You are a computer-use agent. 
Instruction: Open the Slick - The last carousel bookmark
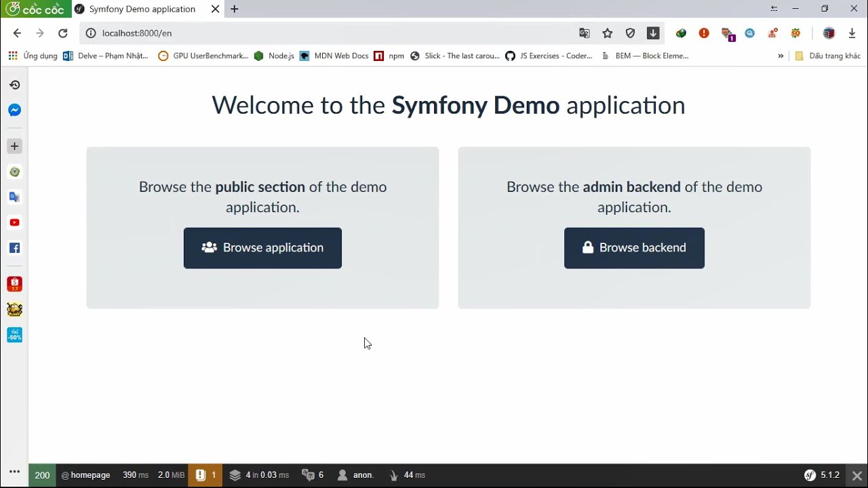[x=455, y=56]
